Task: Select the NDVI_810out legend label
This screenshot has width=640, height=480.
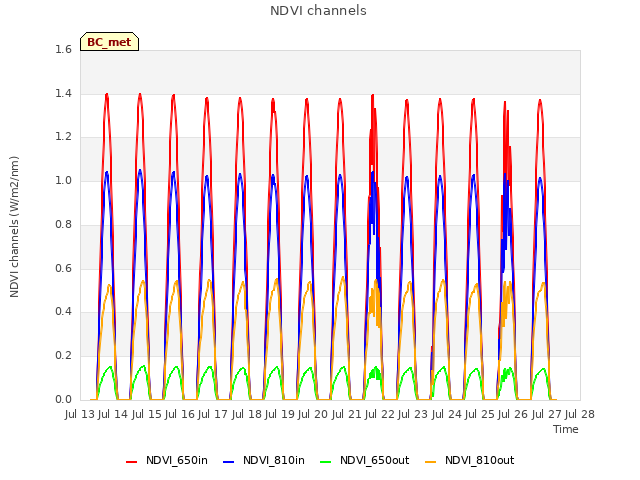Action: 480,460
